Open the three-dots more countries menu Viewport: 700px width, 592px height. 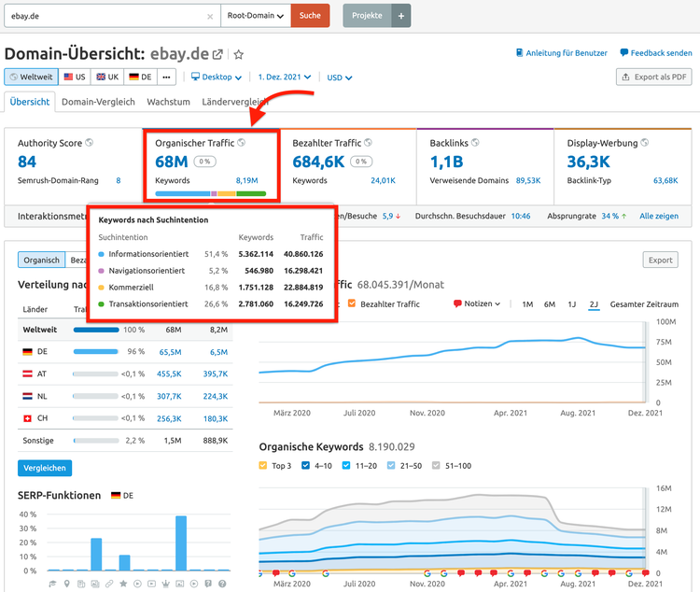(166, 77)
